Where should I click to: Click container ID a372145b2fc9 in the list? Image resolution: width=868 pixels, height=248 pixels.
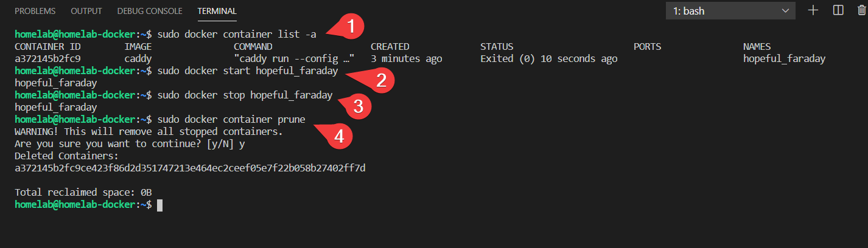[x=47, y=59]
